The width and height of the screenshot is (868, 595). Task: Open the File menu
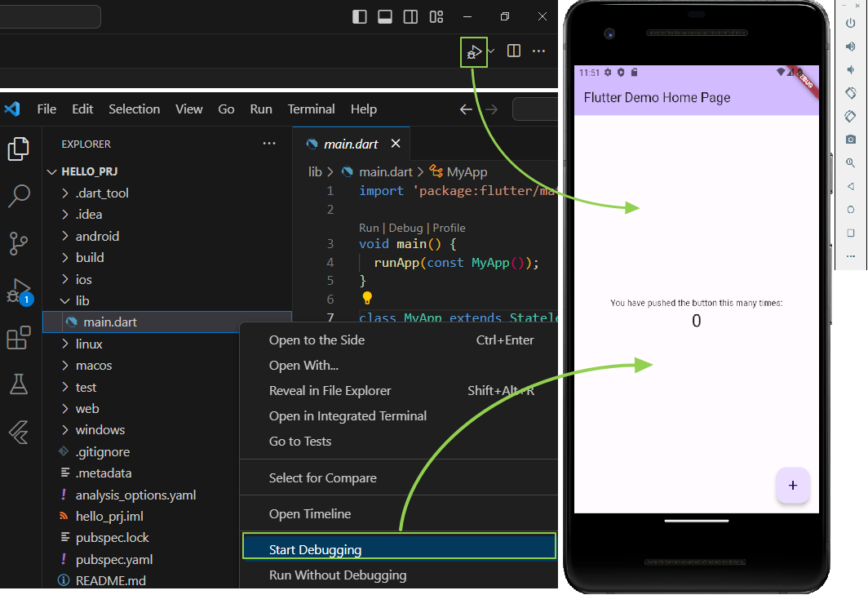tap(46, 109)
